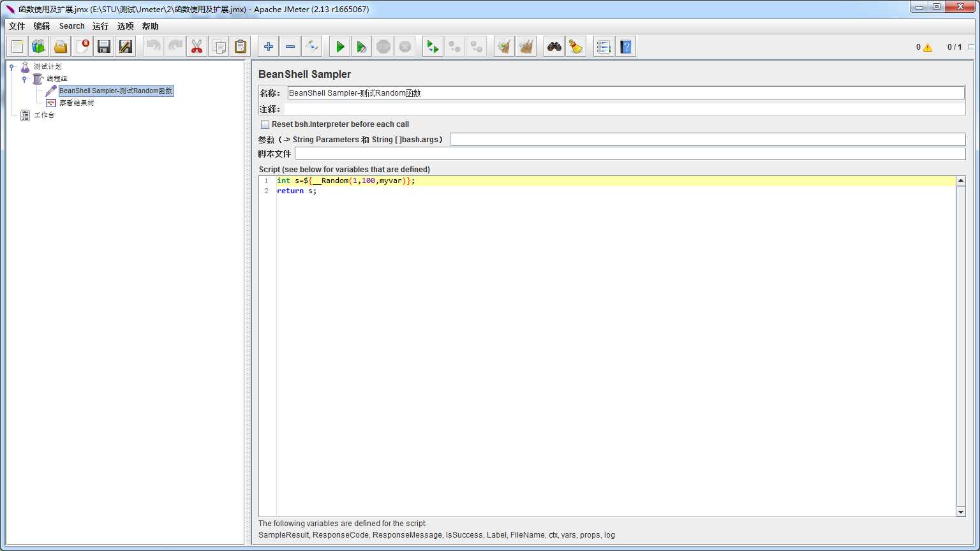Click the Stop test toolbar icon
980x551 pixels.
(x=383, y=47)
